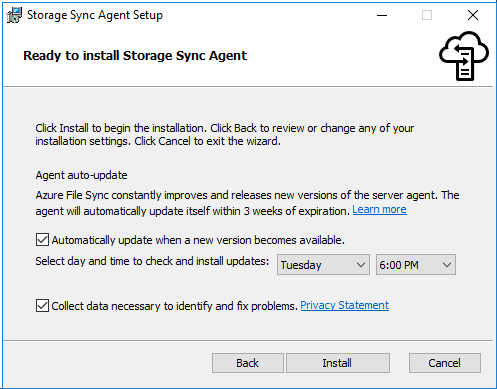The width and height of the screenshot is (497, 389).
Task: Open the Learn more link
Action: pos(379,209)
